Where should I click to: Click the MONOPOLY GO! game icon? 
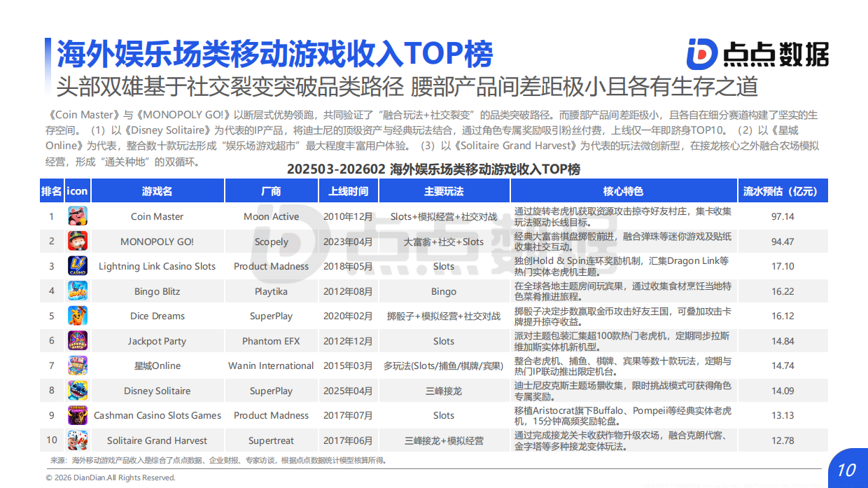(x=77, y=241)
